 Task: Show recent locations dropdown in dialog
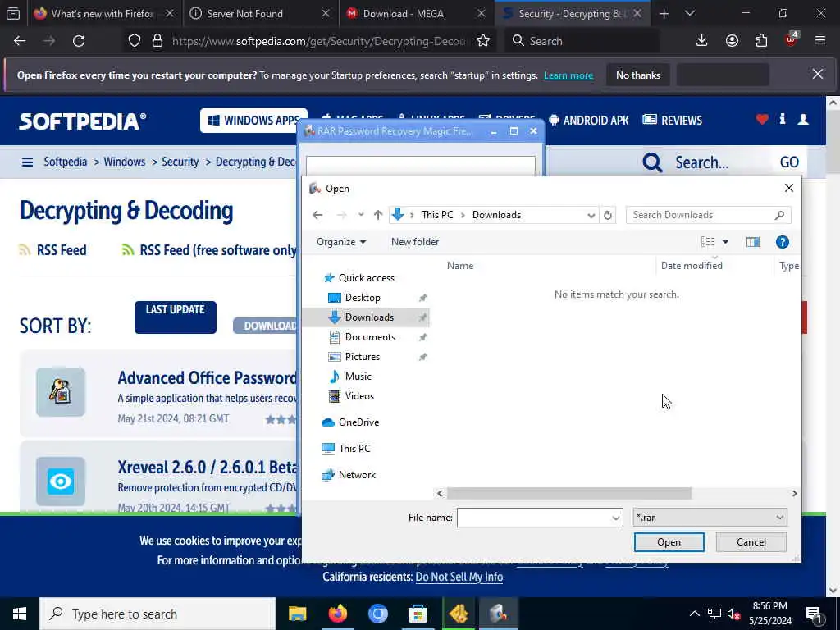click(x=361, y=215)
